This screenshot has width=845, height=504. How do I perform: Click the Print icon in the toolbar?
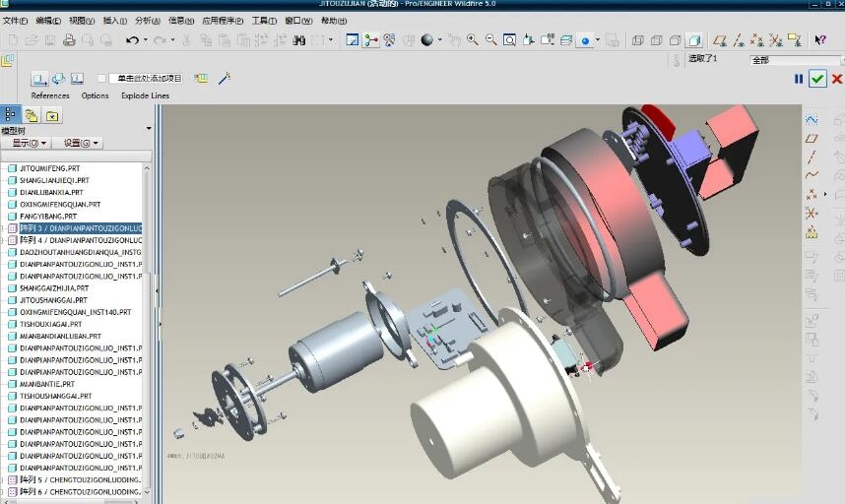(x=69, y=39)
